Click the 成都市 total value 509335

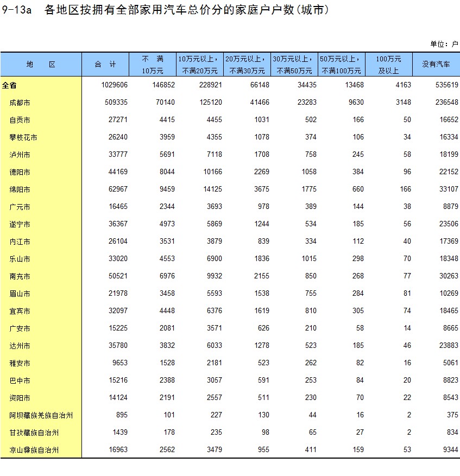pyautogui.click(x=116, y=102)
